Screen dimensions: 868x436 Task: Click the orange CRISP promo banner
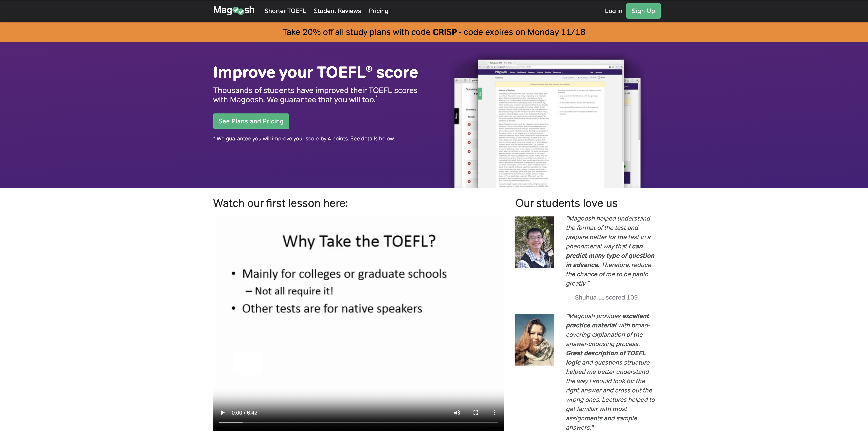(434, 32)
